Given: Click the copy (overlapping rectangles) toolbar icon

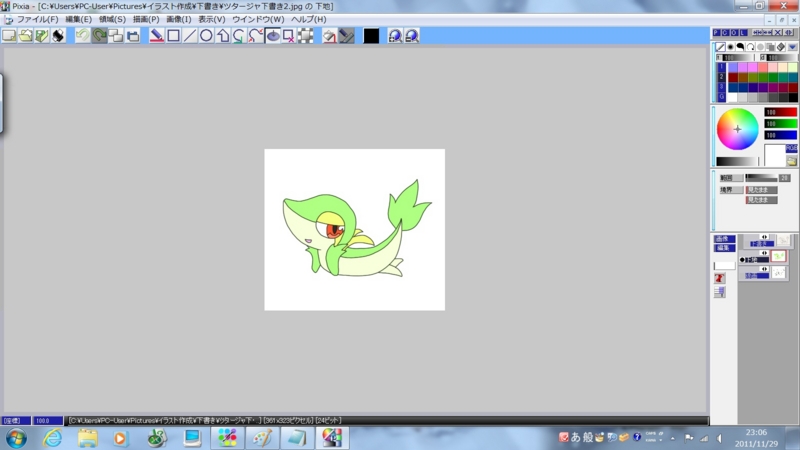Looking at the screenshot, I should (x=116, y=35).
